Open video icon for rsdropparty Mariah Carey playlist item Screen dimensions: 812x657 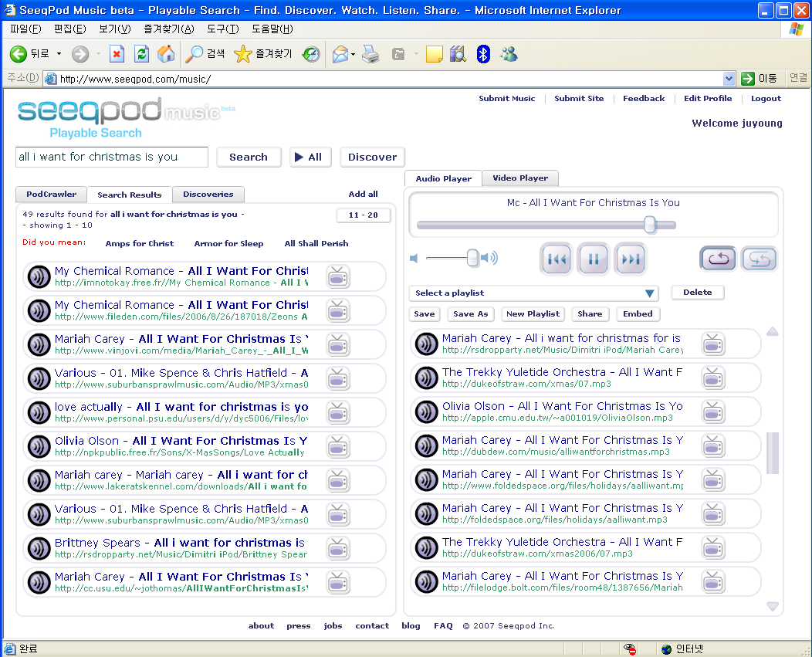[x=713, y=344]
